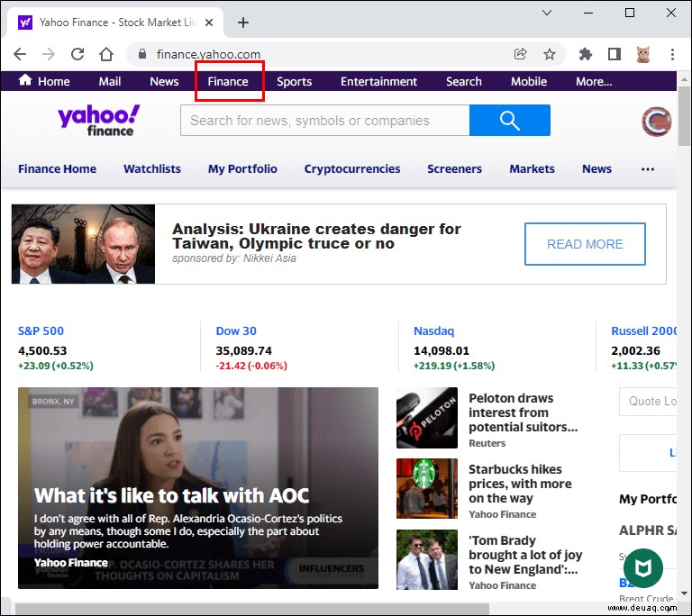This screenshot has width=692, height=616.
Task: Share this page via the share icon
Action: 521,54
